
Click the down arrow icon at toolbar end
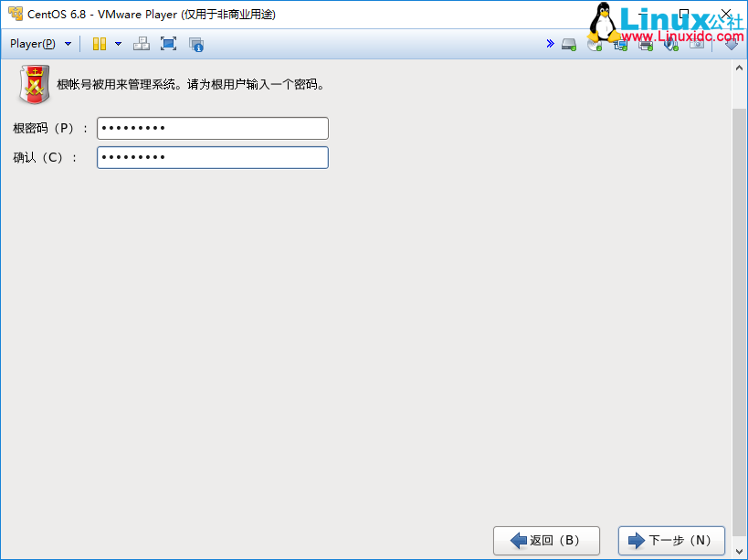tap(732, 44)
